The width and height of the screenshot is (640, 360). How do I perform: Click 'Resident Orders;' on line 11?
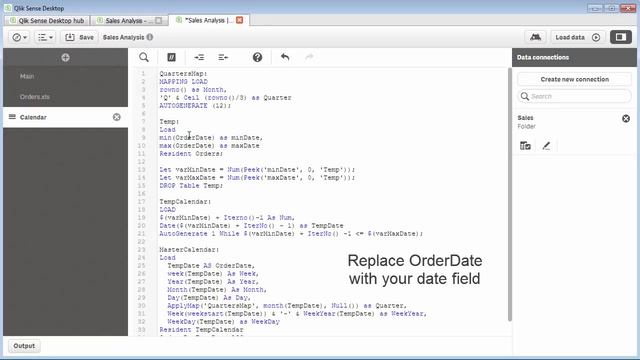coord(191,153)
